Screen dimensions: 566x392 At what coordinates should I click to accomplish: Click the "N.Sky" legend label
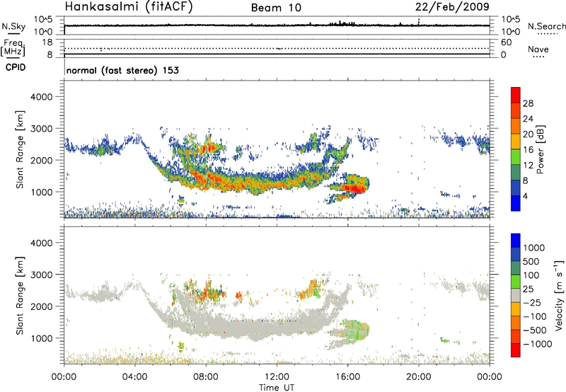[13, 26]
